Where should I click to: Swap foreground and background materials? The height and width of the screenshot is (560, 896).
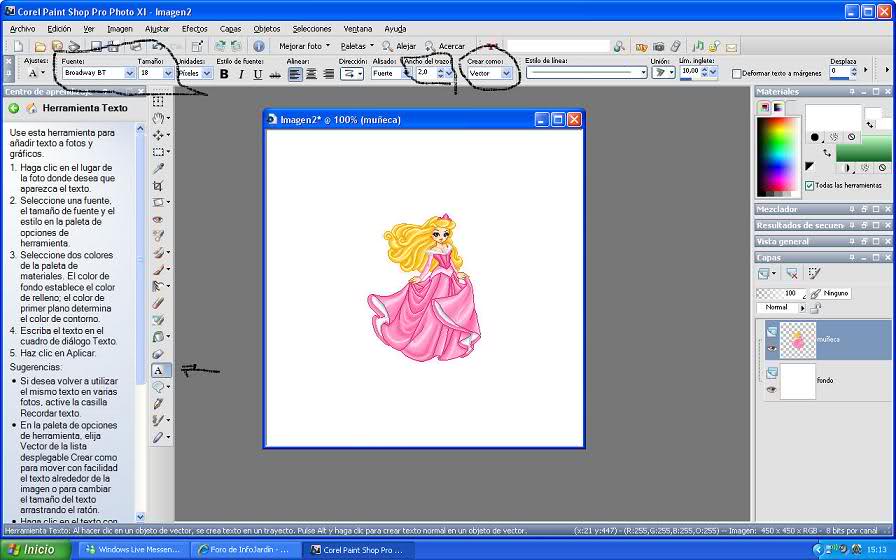pyautogui.click(x=827, y=153)
